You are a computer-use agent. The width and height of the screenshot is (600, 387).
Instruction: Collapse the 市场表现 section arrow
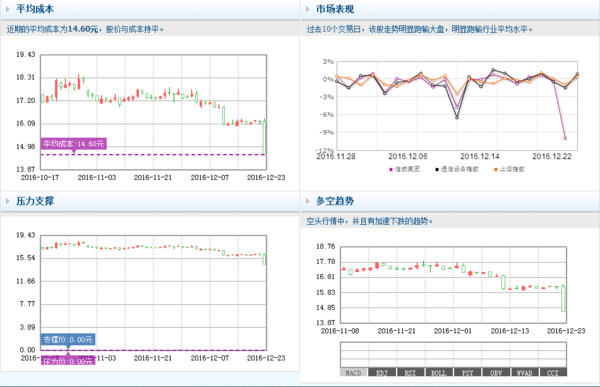click(x=308, y=9)
